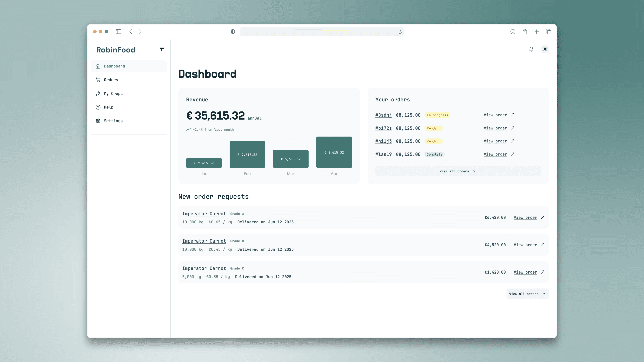Image resolution: width=644 pixels, height=362 pixels.
Task: Click the Jan revenue bar
Action: (x=204, y=163)
